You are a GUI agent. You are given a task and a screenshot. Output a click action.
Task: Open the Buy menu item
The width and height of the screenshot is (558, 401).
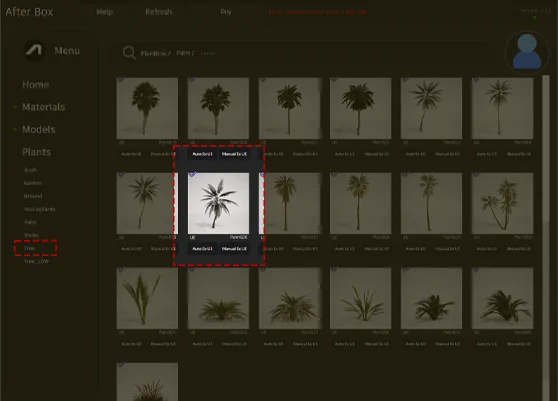(226, 12)
